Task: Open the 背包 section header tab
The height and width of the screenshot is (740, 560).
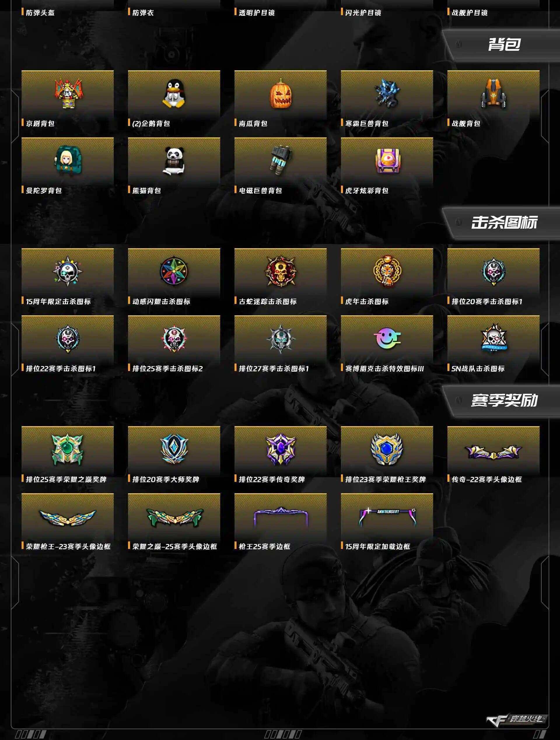Action: [x=501, y=45]
